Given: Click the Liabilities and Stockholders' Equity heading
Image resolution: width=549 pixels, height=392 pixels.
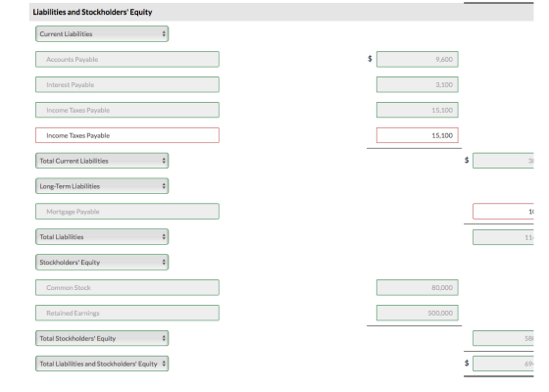Looking at the screenshot, I should pos(92,12).
